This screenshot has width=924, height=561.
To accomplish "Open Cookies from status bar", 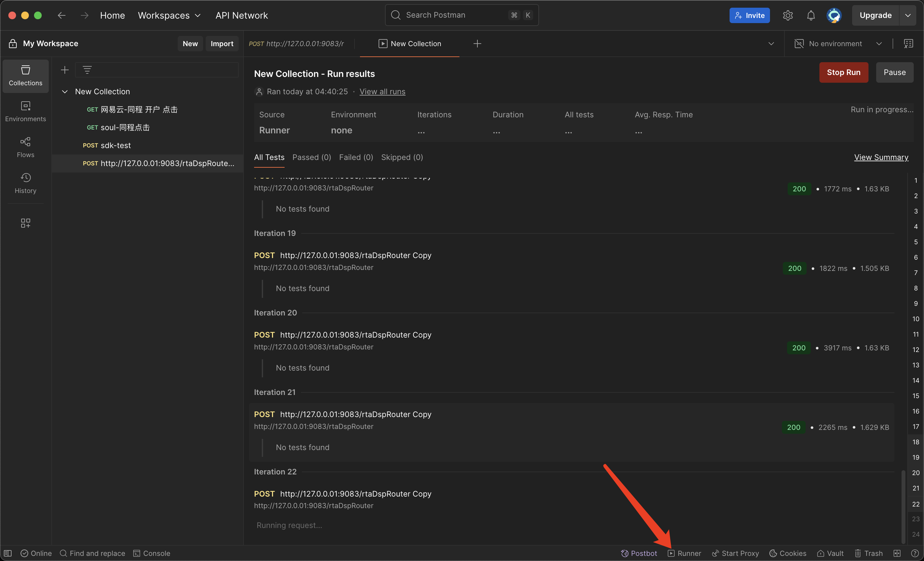I will pos(788,553).
